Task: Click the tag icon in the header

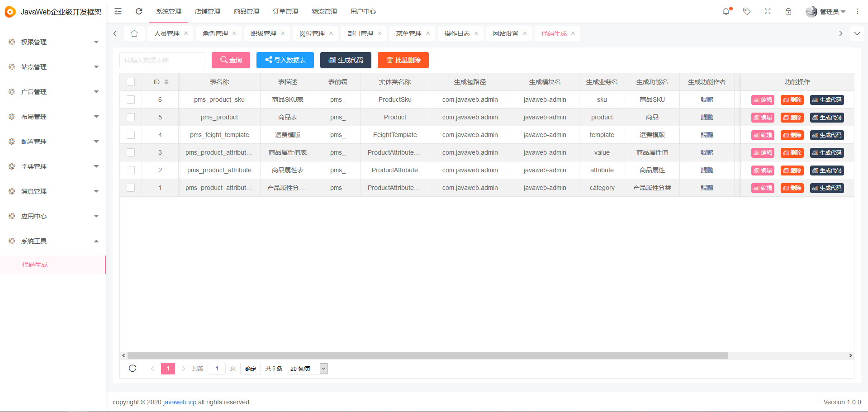Action: click(x=746, y=11)
